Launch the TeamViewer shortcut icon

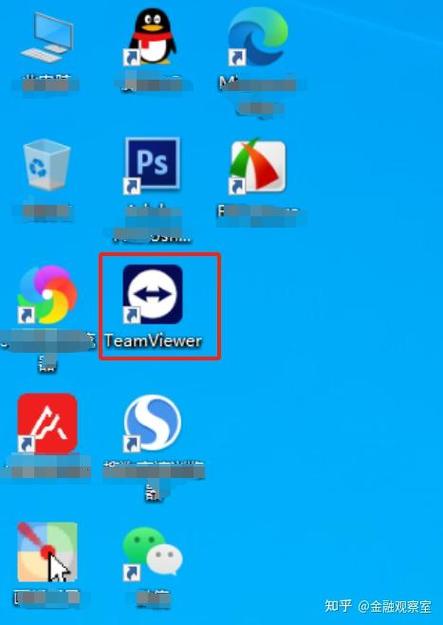point(153,294)
